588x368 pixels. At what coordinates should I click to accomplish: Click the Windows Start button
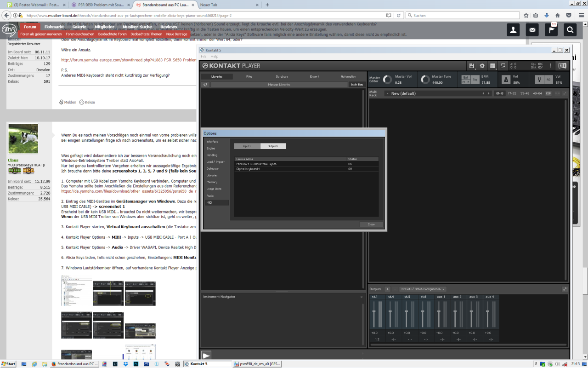(x=8, y=364)
